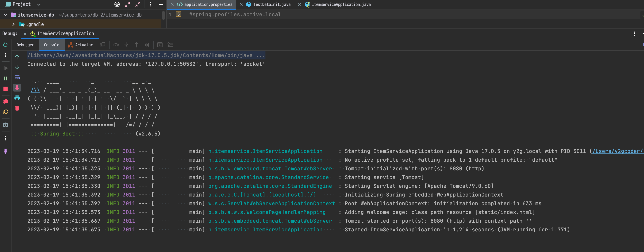This screenshot has height=252, width=644.
Task: Close the application.properties tab
Action: click(172, 5)
